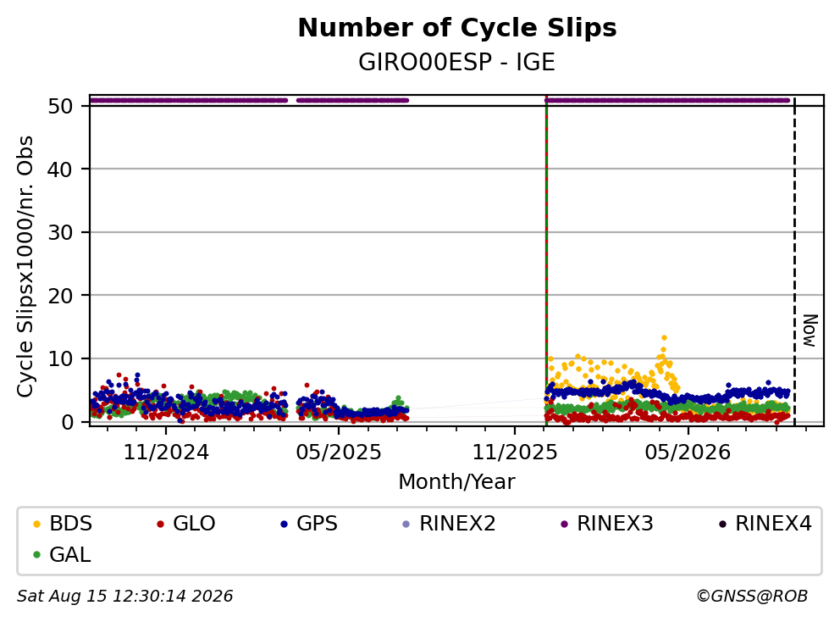The image size is (840, 622).
Task: Click the 11/2024 x-axis tick label
Action: [x=166, y=453]
